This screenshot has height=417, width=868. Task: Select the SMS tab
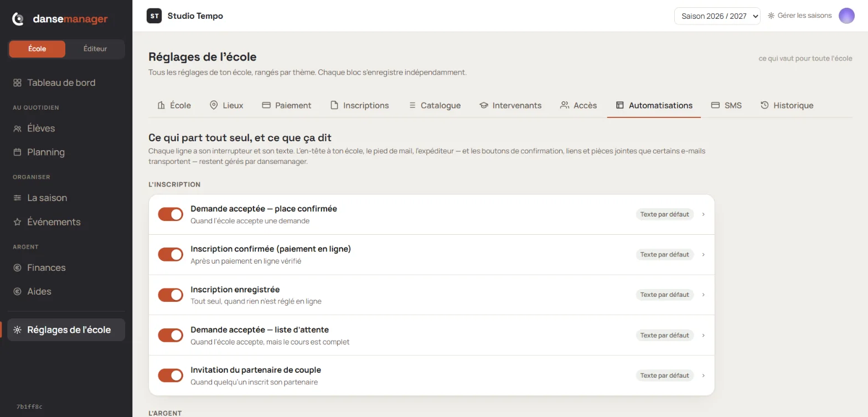click(726, 105)
